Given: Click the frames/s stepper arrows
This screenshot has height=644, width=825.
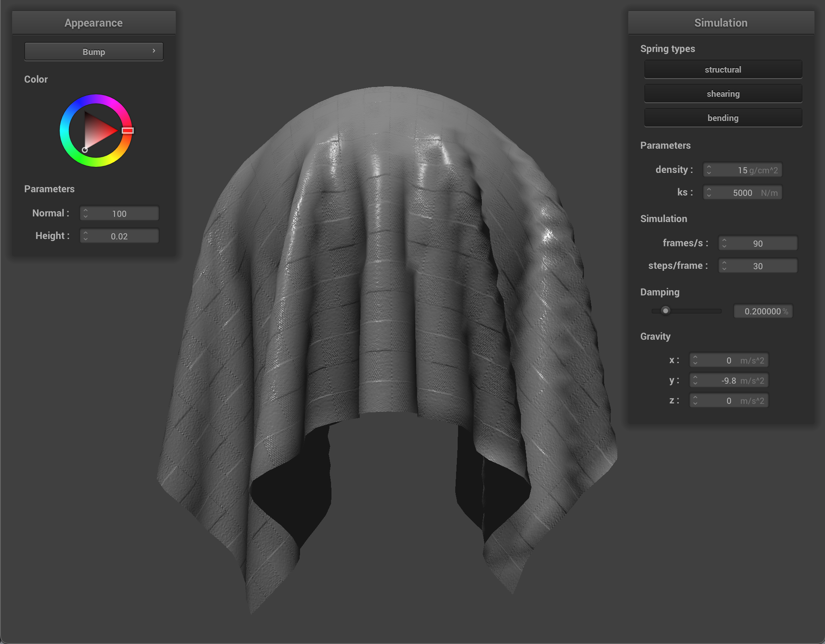Looking at the screenshot, I should pos(724,243).
